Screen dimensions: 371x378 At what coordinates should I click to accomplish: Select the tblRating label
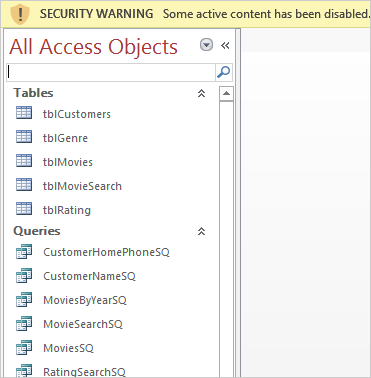click(x=67, y=211)
